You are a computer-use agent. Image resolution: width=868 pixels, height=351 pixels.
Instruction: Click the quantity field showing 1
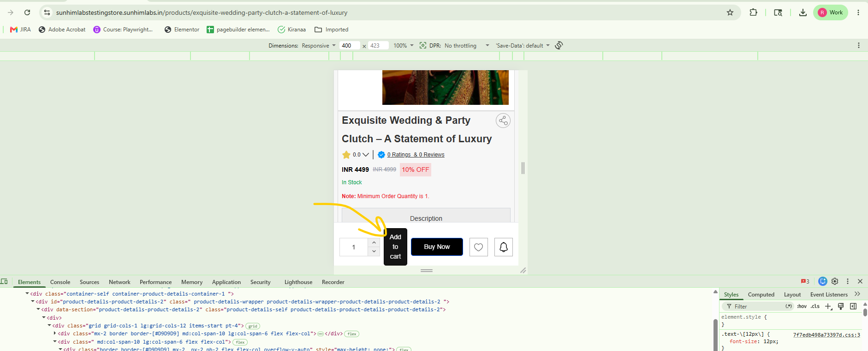click(354, 247)
